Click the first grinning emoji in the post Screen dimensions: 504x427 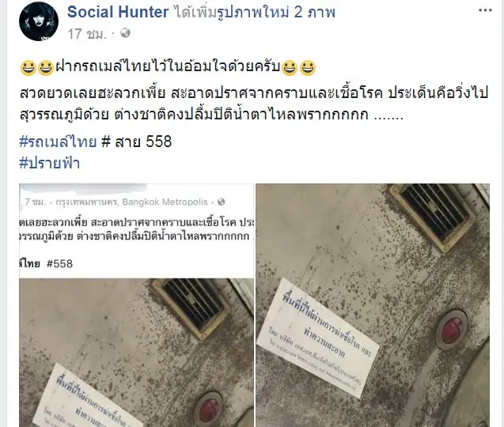28,68
